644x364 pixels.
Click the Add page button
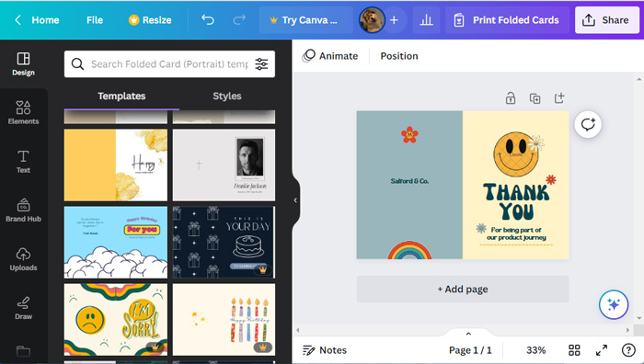click(x=463, y=290)
